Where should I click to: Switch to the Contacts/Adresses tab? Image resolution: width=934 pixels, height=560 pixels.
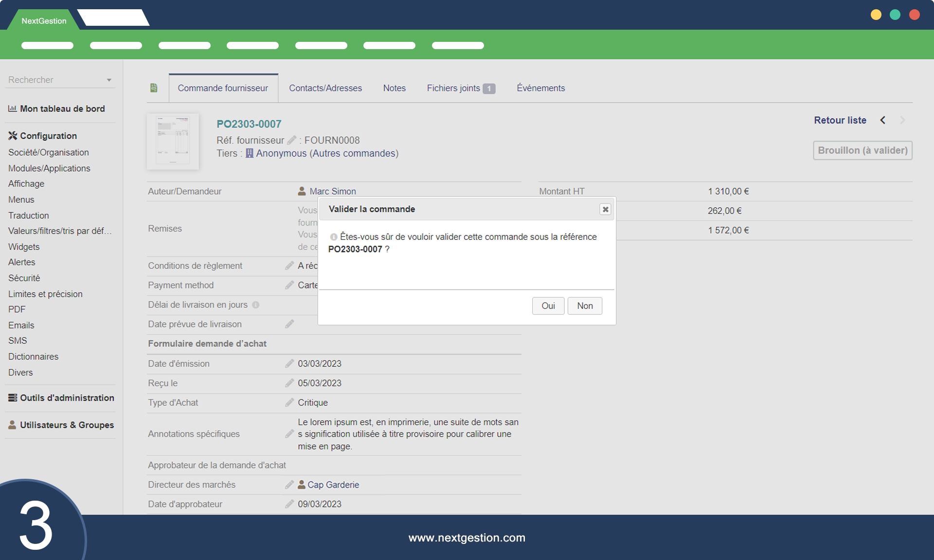tap(325, 88)
